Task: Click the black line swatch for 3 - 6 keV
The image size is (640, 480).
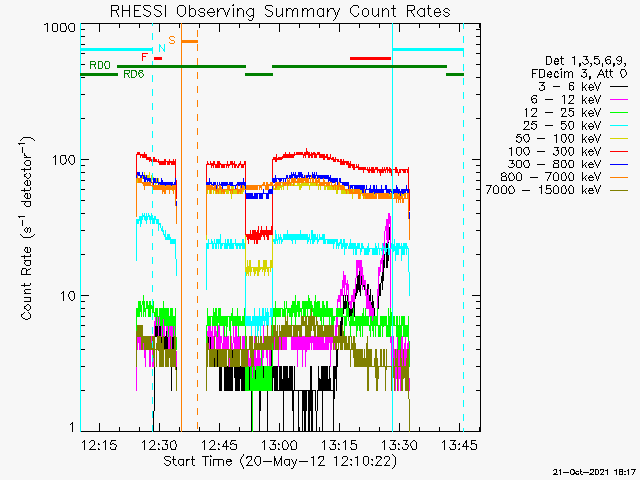Action: pyautogui.click(x=619, y=87)
